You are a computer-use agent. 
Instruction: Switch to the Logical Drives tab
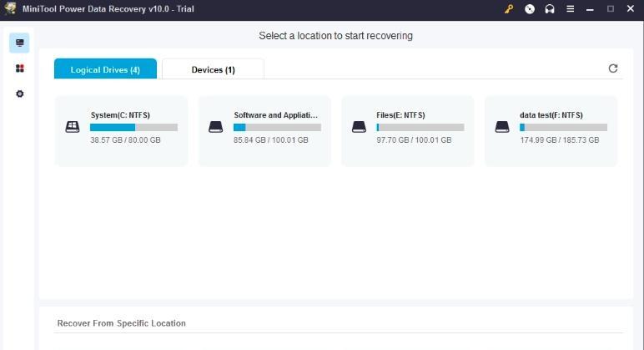pyautogui.click(x=105, y=69)
